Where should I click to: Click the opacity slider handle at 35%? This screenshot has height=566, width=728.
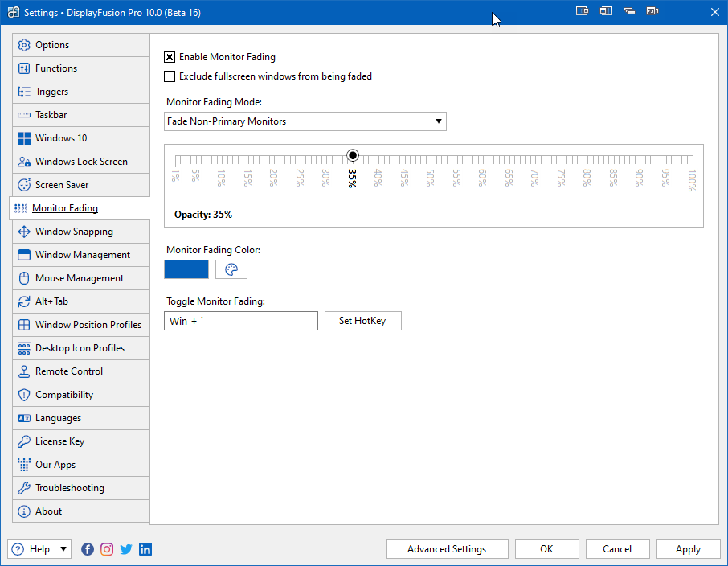353,155
